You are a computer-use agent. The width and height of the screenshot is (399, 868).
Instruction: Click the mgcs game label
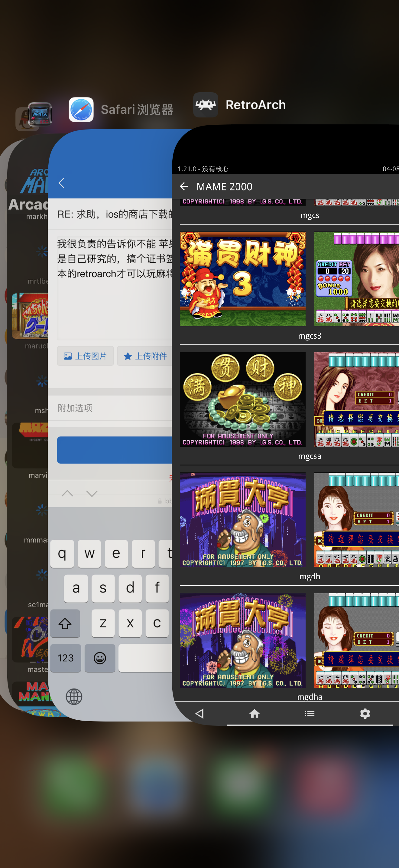pos(310,215)
